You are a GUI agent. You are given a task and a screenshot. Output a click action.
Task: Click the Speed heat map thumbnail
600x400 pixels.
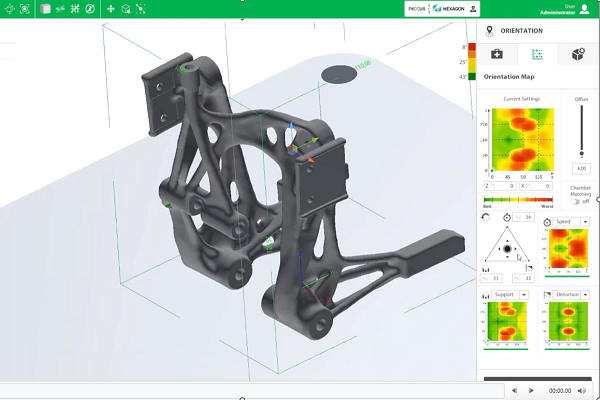(568, 248)
